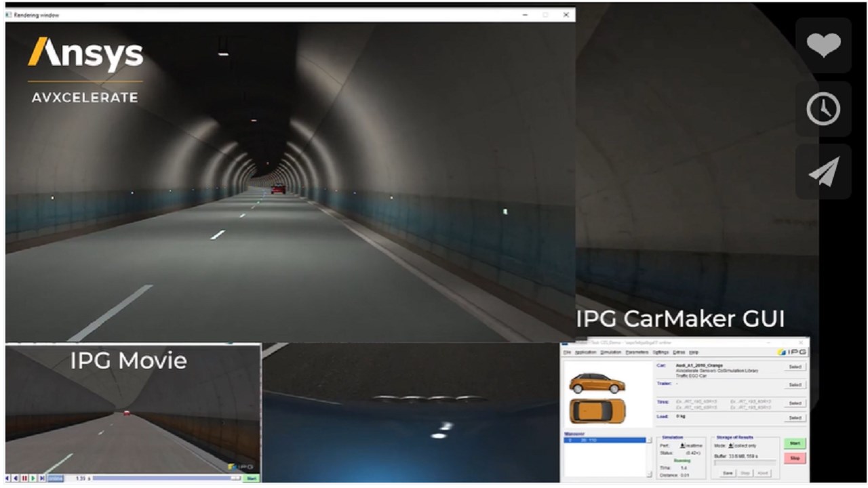Viewport: 868px width, 488px height.
Task: Open File menu in CarMaker GUI
Action: point(567,352)
